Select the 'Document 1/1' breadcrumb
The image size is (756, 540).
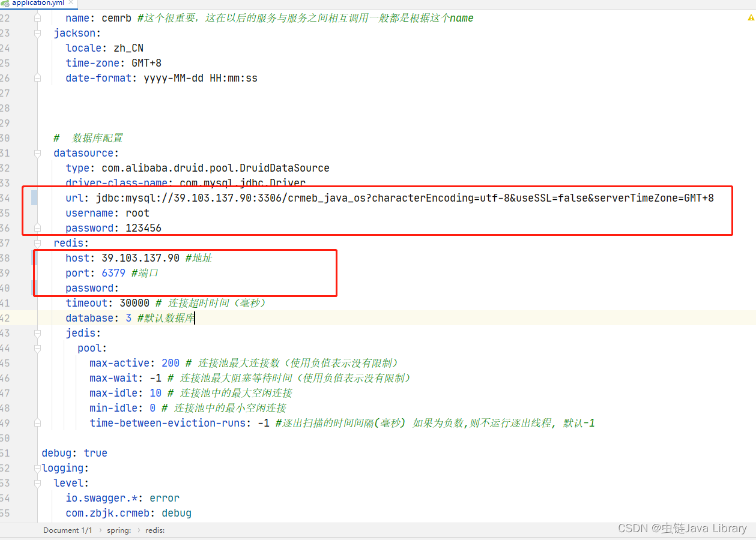coord(67,530)
